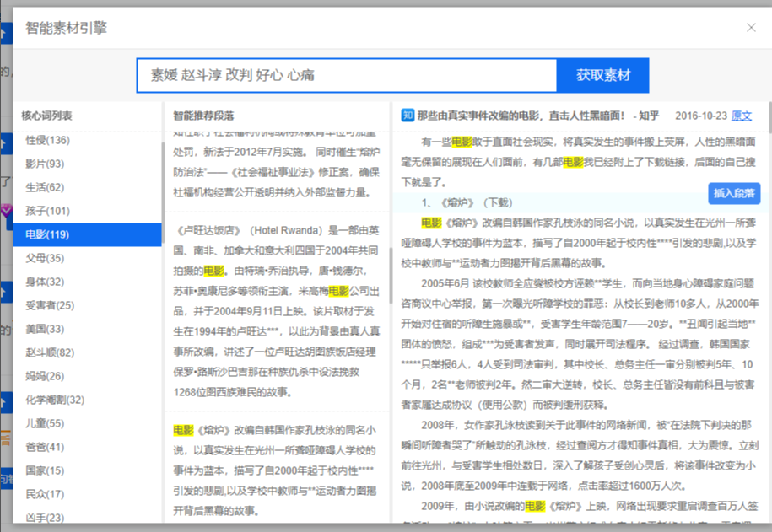Focus the keyword search input field
This screenshot has height=532, width=772.
pos(347,75)
